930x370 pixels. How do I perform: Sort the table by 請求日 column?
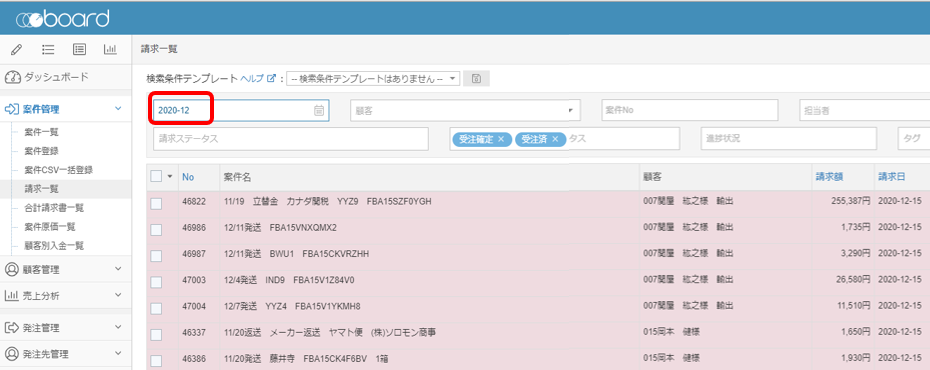[891, 177]
